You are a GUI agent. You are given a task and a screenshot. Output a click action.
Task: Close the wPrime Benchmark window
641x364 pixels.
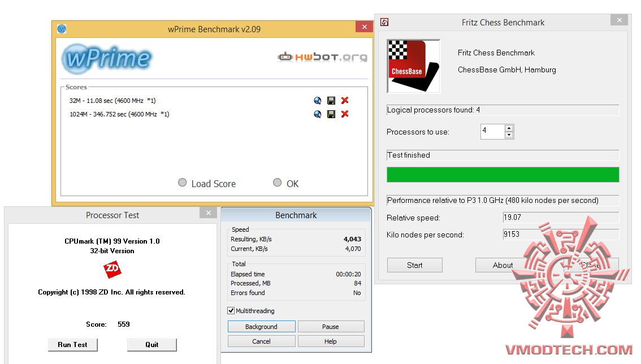364,27
